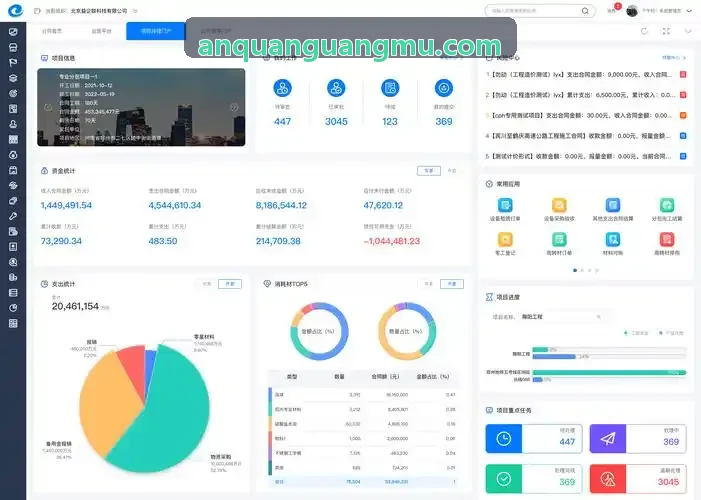Click the blue app logo in the top-left corner
Viewport: 701px width, 500px height.
tap(16, 11)
